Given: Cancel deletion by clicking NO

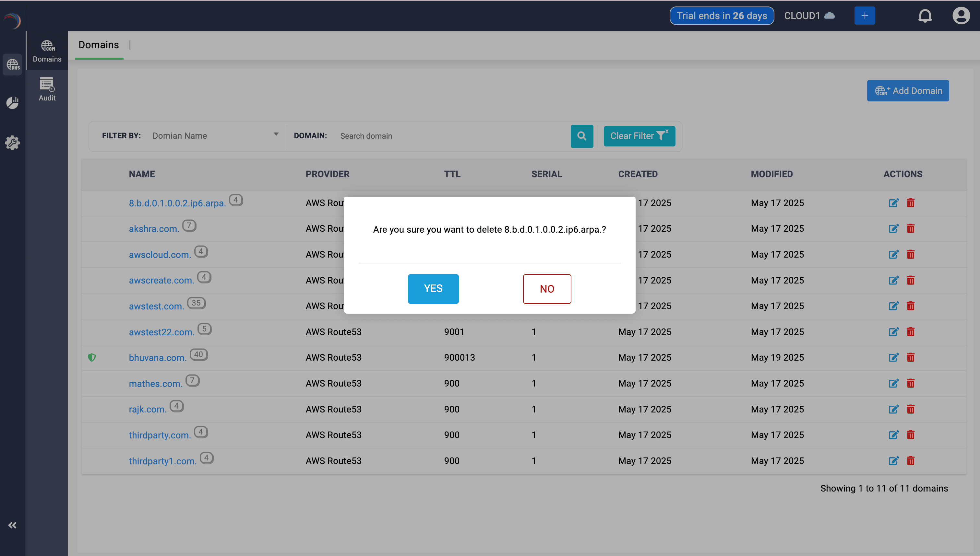Looking at the screenshot, I should 547,289.
